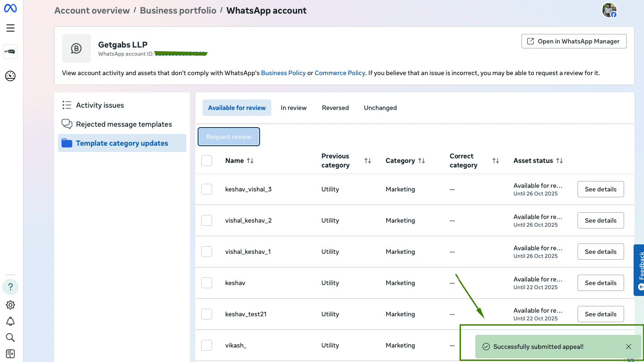Open Activity issues in left panel

click(122, 105)
